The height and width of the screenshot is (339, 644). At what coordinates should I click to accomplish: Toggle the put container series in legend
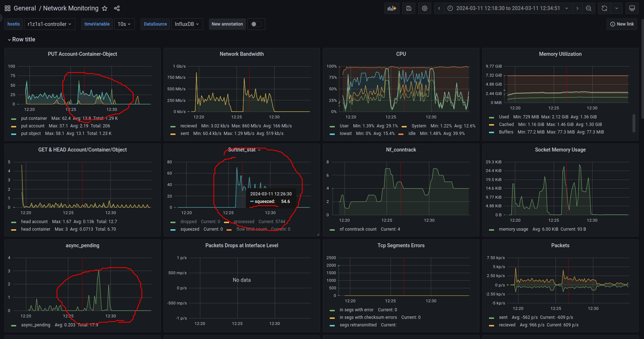(34, 118)
